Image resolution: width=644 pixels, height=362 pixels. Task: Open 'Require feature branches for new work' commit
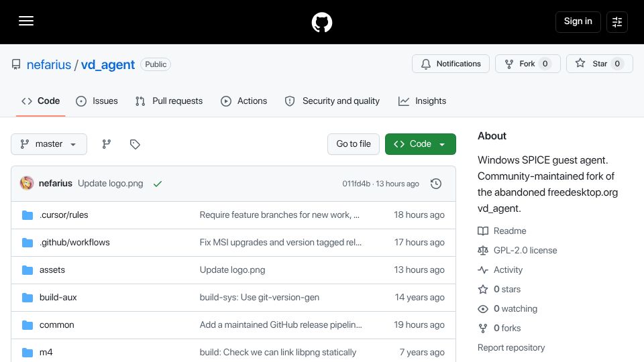pos(279,215)
